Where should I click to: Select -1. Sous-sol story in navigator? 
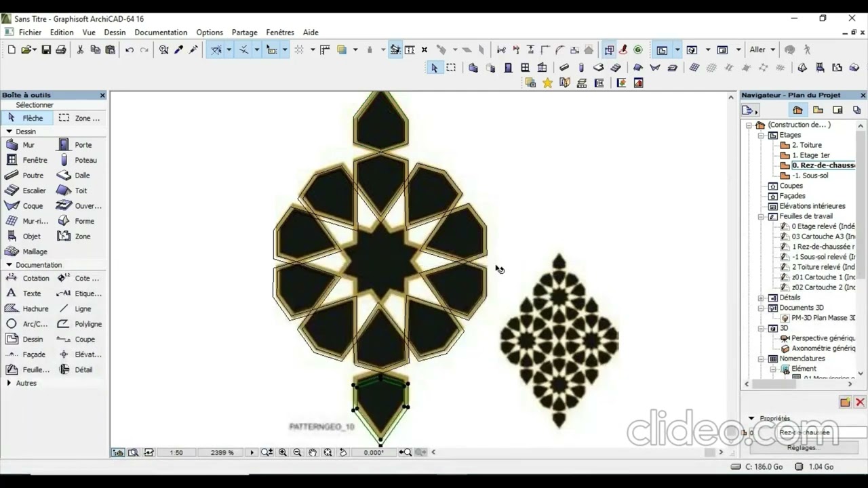pos(810,176)
